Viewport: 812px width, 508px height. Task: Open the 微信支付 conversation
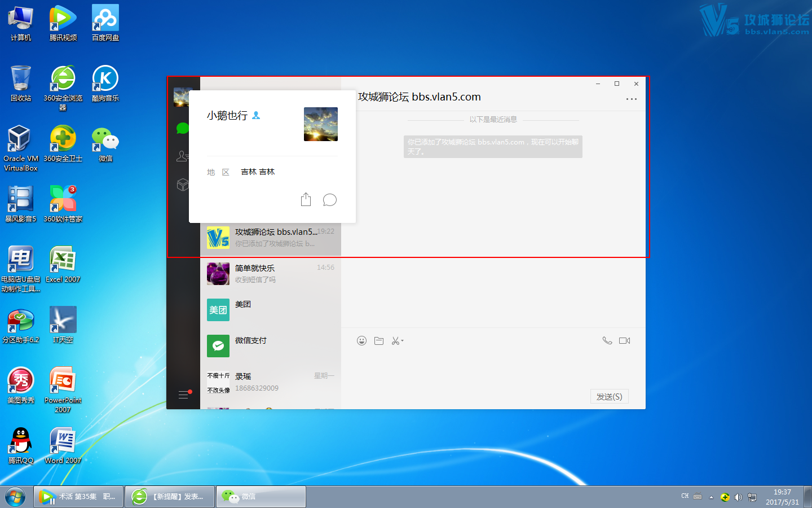pos(271,346)
